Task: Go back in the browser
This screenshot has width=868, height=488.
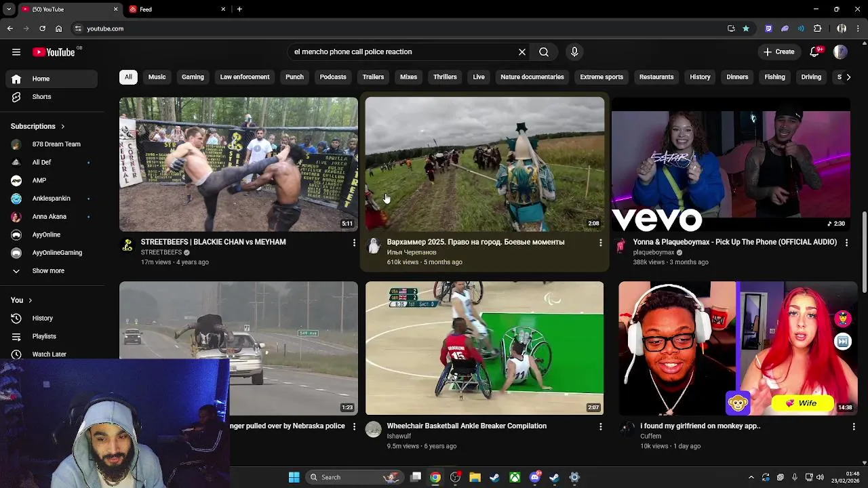Action: [10, 28]
